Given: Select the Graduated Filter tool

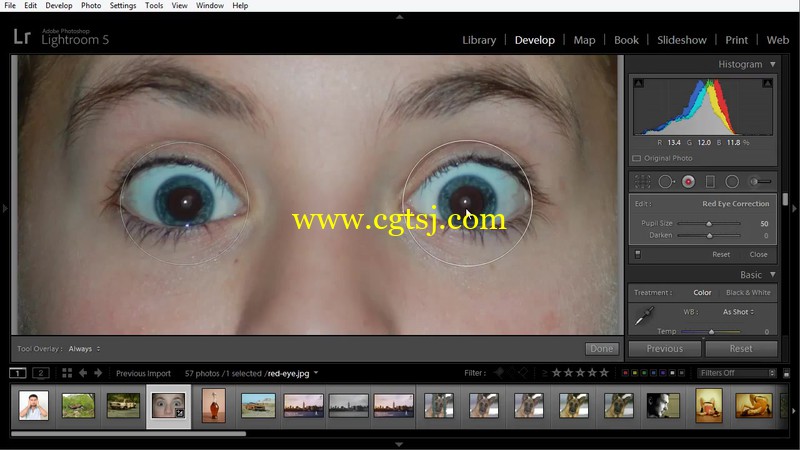Looking at the screenshot, I should (x=710, y=182).
